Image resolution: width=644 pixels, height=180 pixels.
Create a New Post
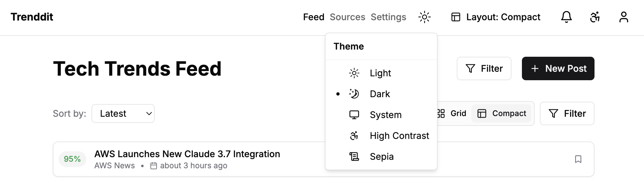pyautogui.click(x=558, y=68)
